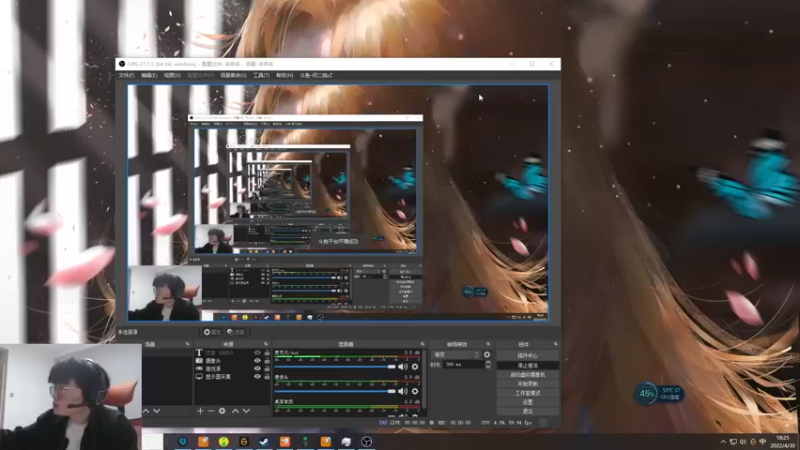The width and height of the screenshot is (800, 450).
Task: Click the 工作室模式 studio mode button
Action: pos(527,393)
